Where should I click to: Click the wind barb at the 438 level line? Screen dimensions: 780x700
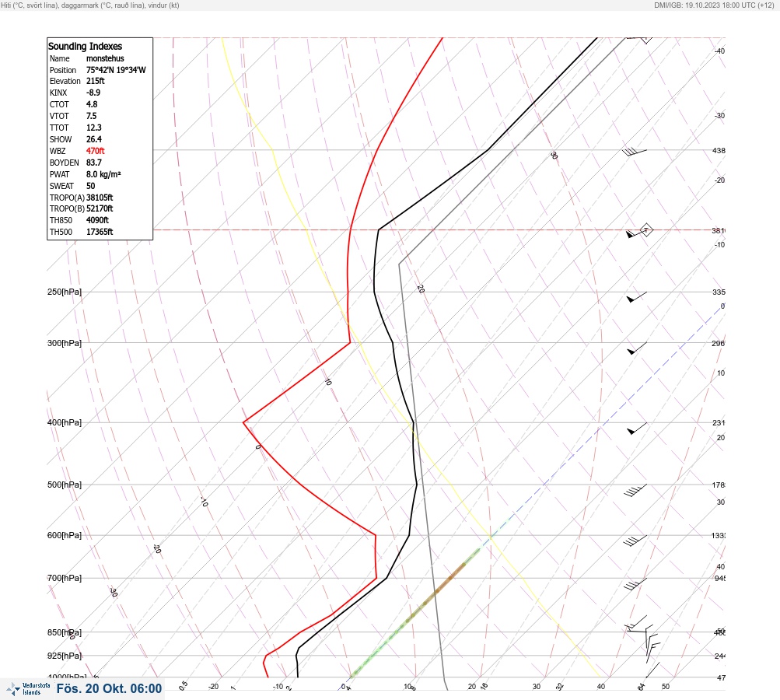pos(635,152)
